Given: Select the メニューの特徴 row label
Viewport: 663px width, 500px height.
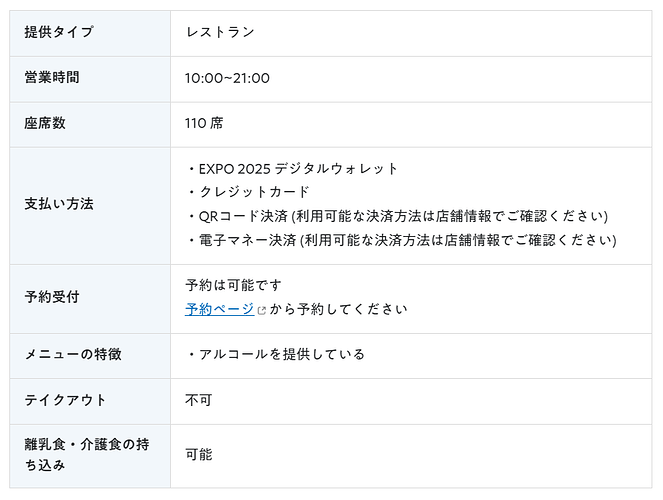Looking at the screenshot, I should coord(73,354).
